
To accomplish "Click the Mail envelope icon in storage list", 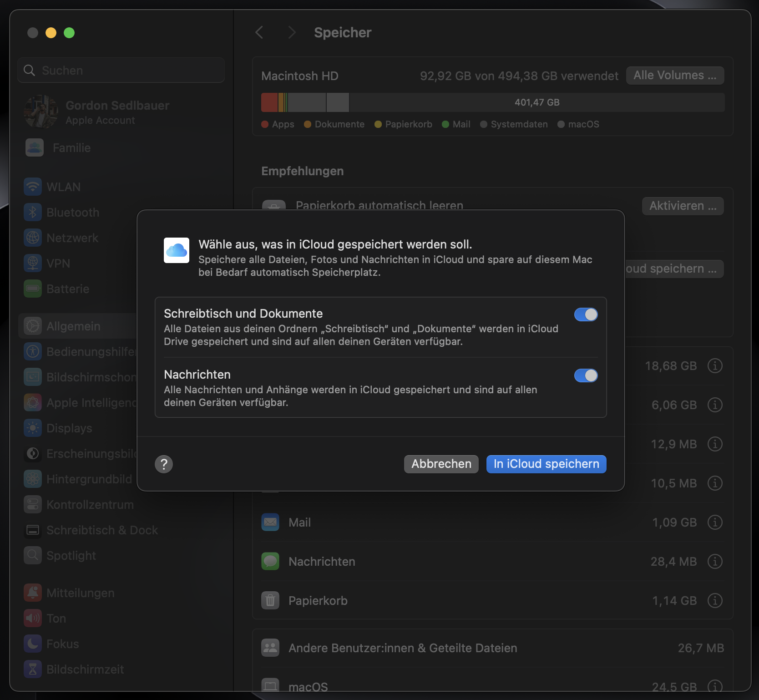I will click(270, 522).
